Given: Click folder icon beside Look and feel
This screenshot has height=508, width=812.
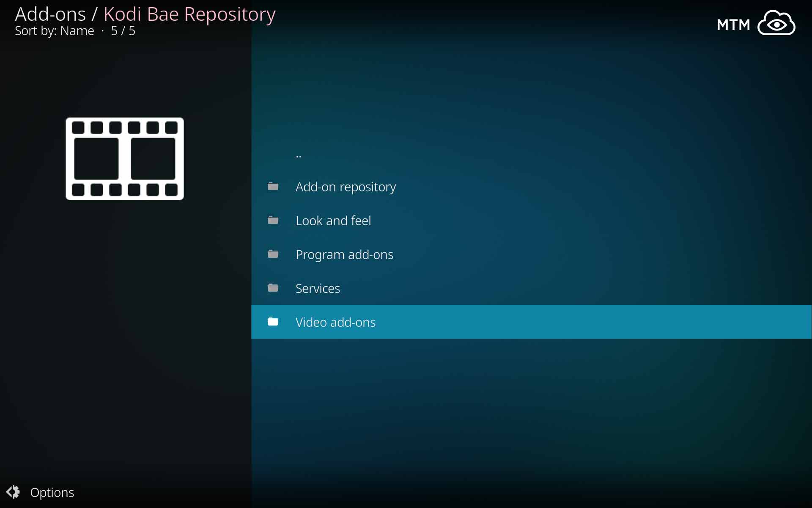Looking at the screenshot, I should pos(273,220).
